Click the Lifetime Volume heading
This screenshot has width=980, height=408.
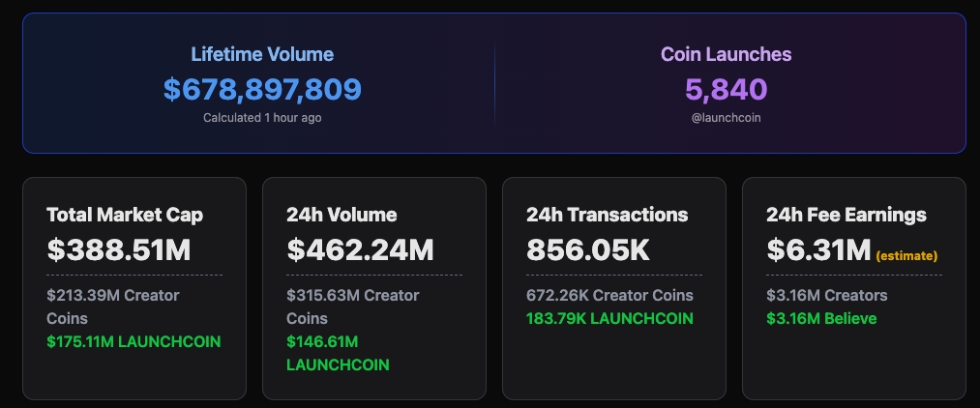click(262, 54)
